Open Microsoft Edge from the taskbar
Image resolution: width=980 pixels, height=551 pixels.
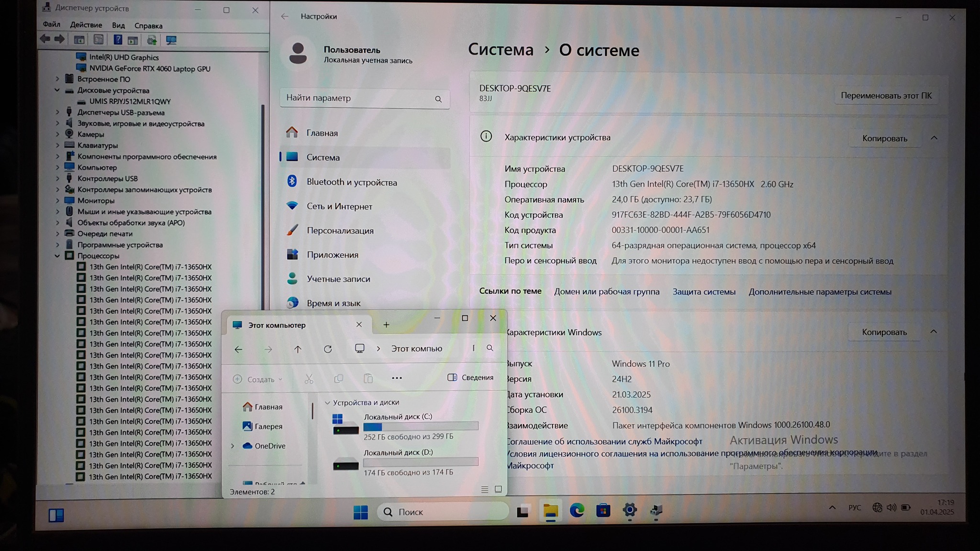point(577,511)
